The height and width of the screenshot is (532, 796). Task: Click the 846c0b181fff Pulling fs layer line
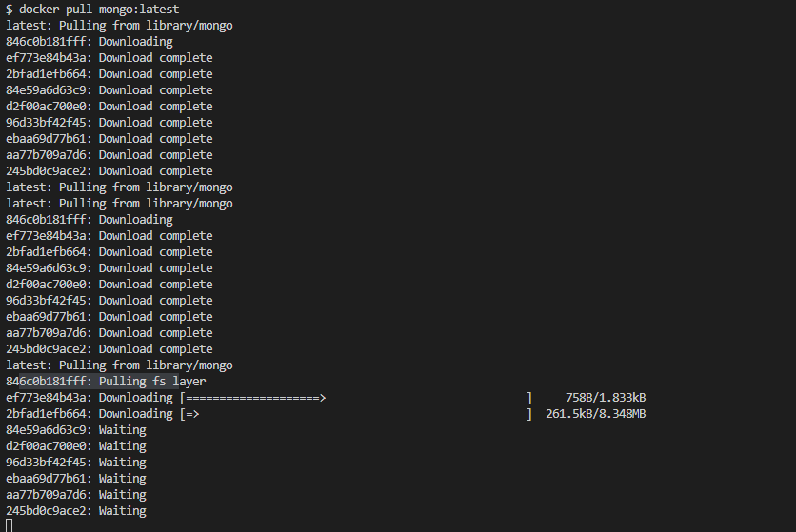tap(106, 382)
